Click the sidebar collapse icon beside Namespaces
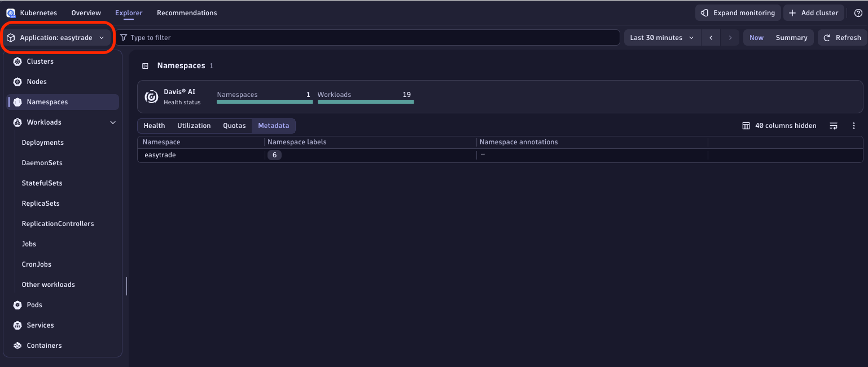Screen dimensions: 868x367 click(145, 66)
